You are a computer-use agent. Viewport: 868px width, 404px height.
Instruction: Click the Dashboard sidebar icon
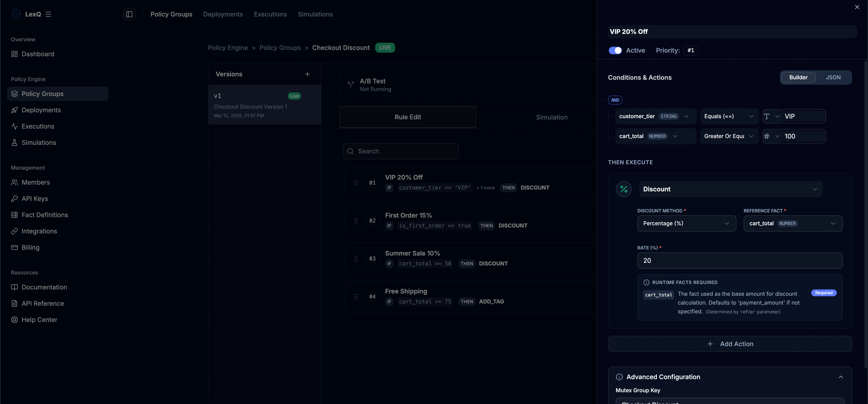pos(14,54)
